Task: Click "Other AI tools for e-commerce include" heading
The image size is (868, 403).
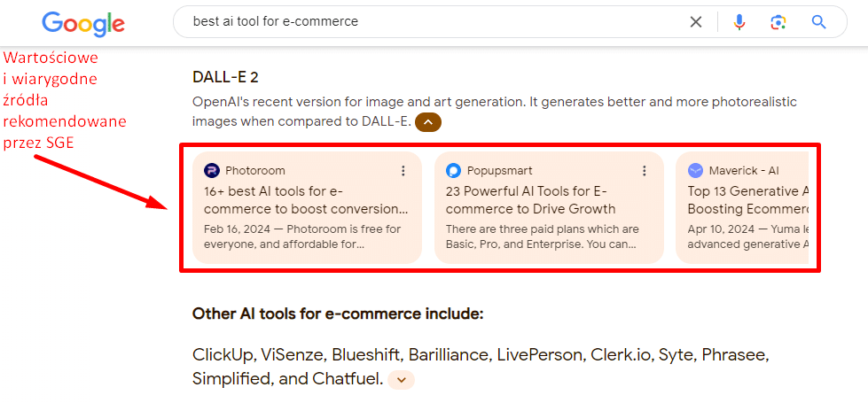Action: [338, 314]
